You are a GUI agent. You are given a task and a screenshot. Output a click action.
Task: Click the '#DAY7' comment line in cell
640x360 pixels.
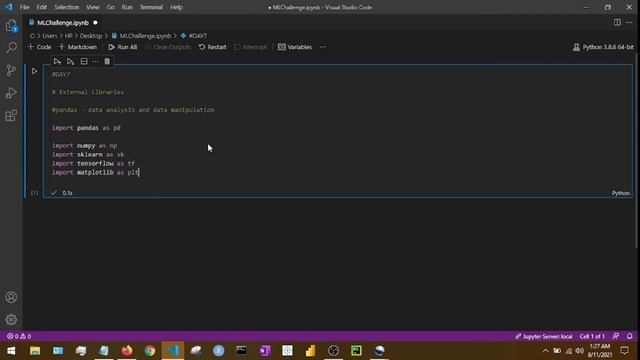coord(61,74)
